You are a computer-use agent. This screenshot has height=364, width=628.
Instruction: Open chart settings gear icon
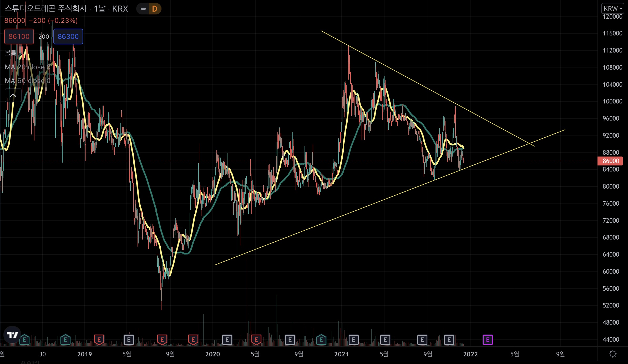tap(613, 354)
